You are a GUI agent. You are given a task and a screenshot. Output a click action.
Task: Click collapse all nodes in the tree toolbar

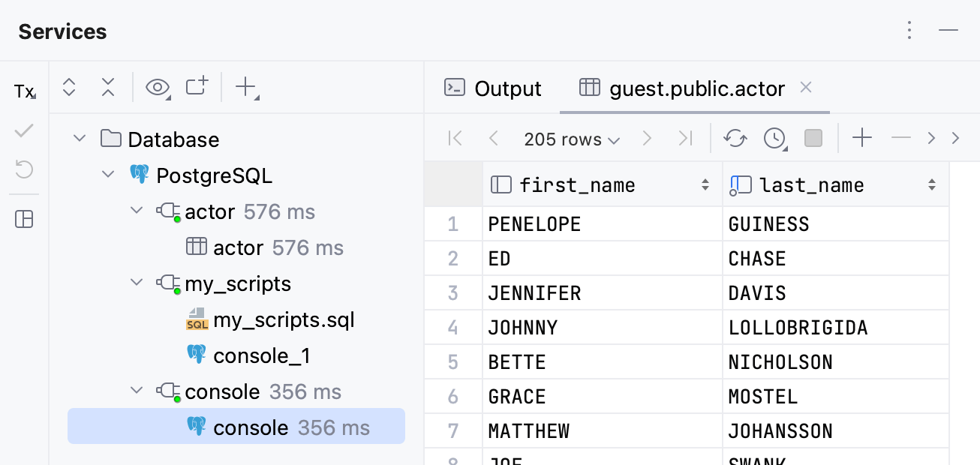pyautogui.click(x=108, y=87)
